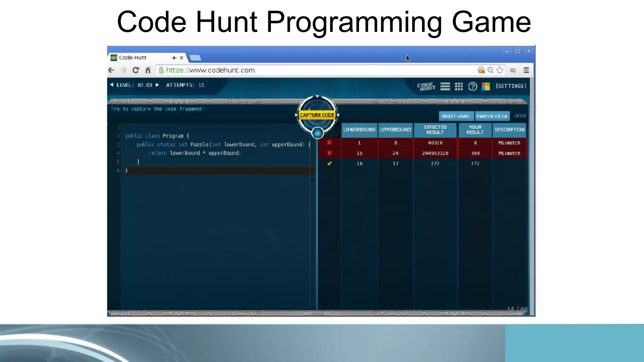Click the EXPECTED RESULT column header

[x=435, y=130]
